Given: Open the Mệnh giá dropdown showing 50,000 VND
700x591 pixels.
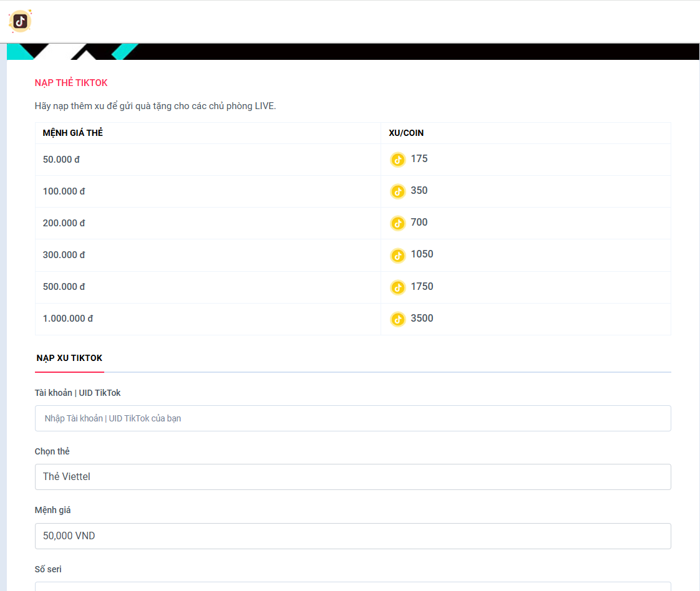Looking at the screenshot, I should [352, 536].
